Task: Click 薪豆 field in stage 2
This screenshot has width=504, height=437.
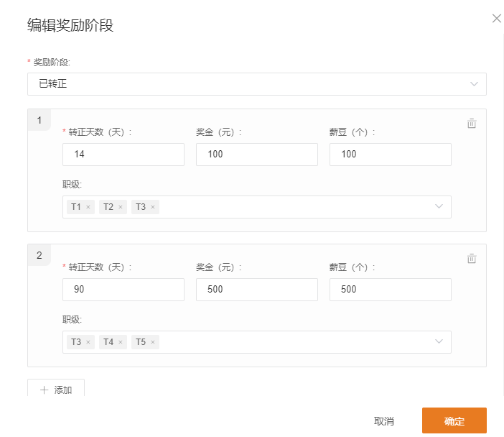Action: point(391,290)
